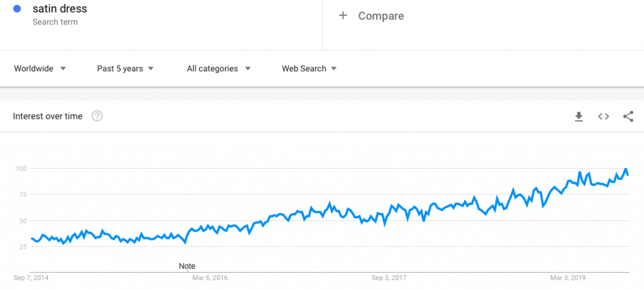Click the Worldwide dropdown arrow

[63, 69]
